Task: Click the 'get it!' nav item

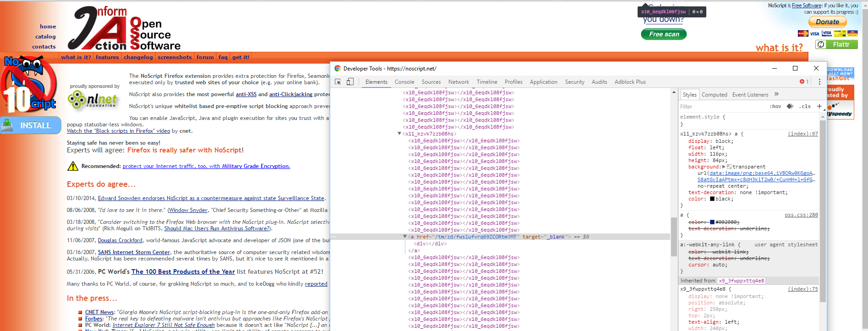Action: (x=240, y=57)
